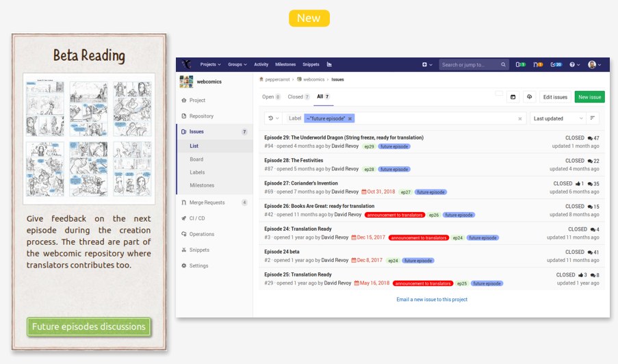This screenshot has width=618, height=364.
Task: Remove the "future episode" label filter
Action: pos(350,118)
